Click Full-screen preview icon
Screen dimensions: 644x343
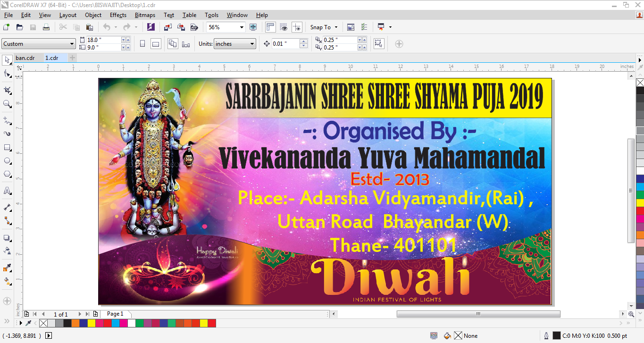(x=253, y=27)
